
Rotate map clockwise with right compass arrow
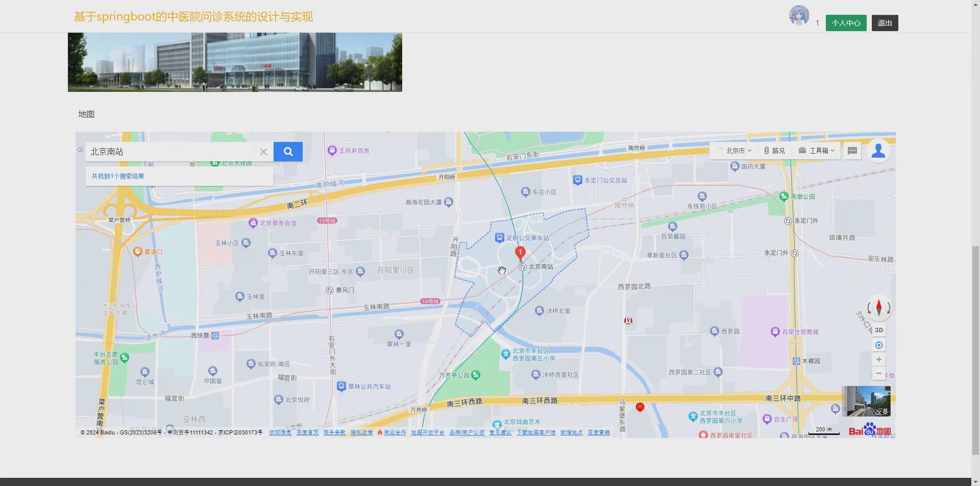tap(889, 308)
